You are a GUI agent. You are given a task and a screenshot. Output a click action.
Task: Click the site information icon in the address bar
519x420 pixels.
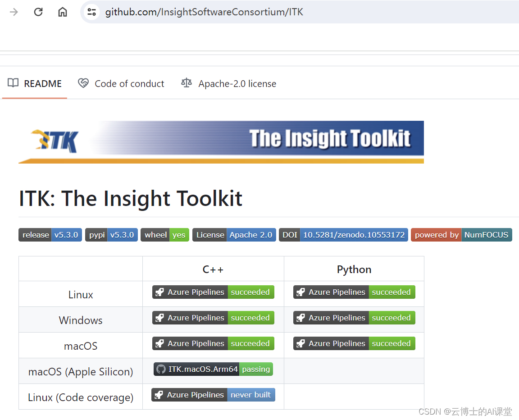tap(91, 12)
